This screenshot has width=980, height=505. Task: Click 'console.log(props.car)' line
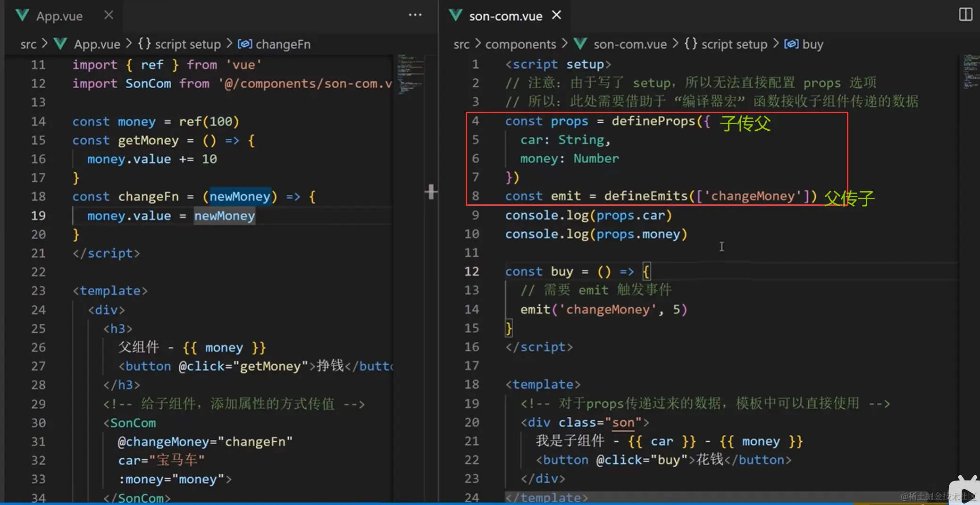click(x=588, y=216)
